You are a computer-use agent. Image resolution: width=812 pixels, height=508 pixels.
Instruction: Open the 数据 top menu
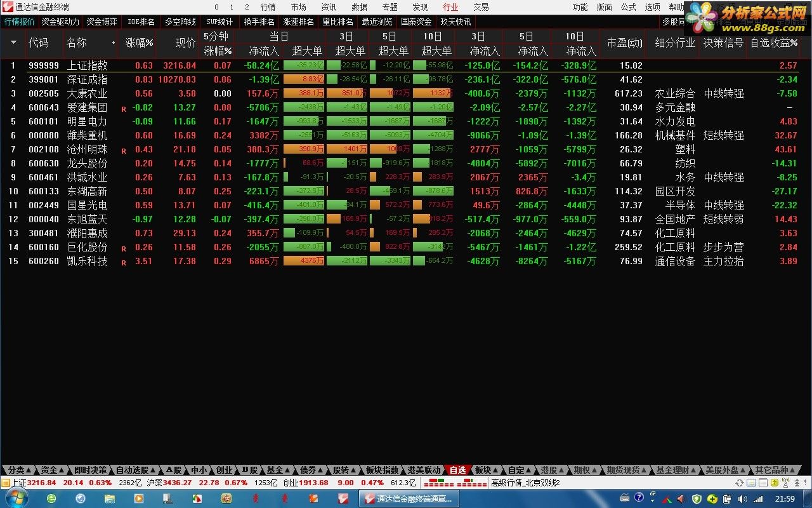click(359, 7)
